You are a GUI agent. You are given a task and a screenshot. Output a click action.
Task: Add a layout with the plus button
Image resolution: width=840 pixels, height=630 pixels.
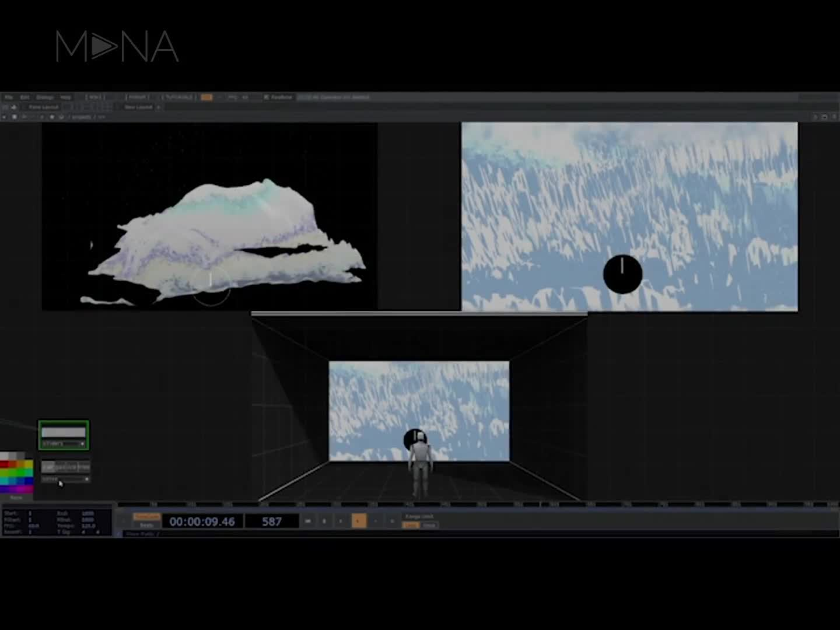click(x=158, y=107)
